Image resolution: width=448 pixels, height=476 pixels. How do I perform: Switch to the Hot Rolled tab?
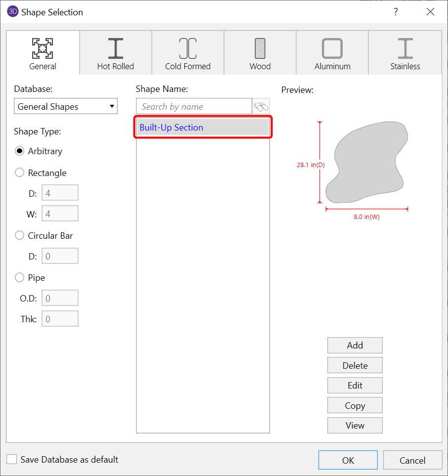click(115, 52)
